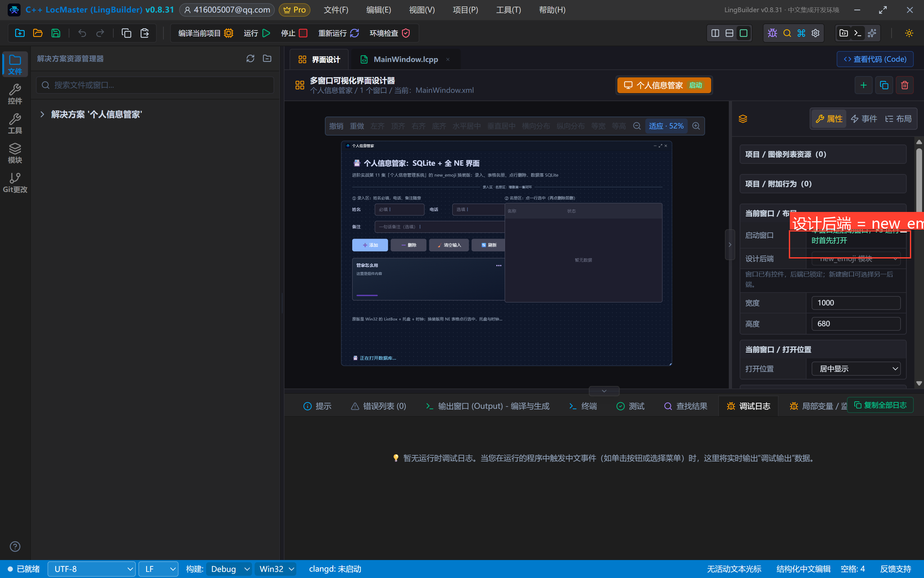The width and height of the screenshot is (924, 578).
Task: Click the 运行 run button
Action: click(257, 33)
